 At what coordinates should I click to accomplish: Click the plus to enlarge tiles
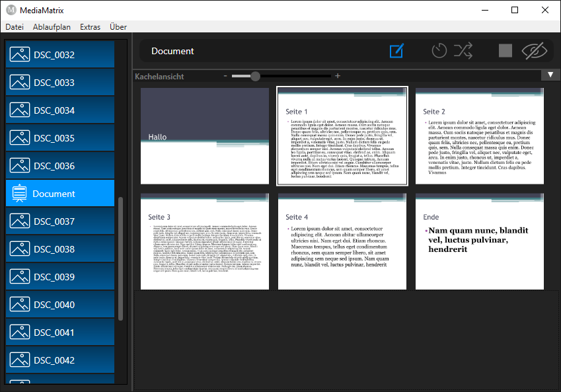tap(338, 76)
